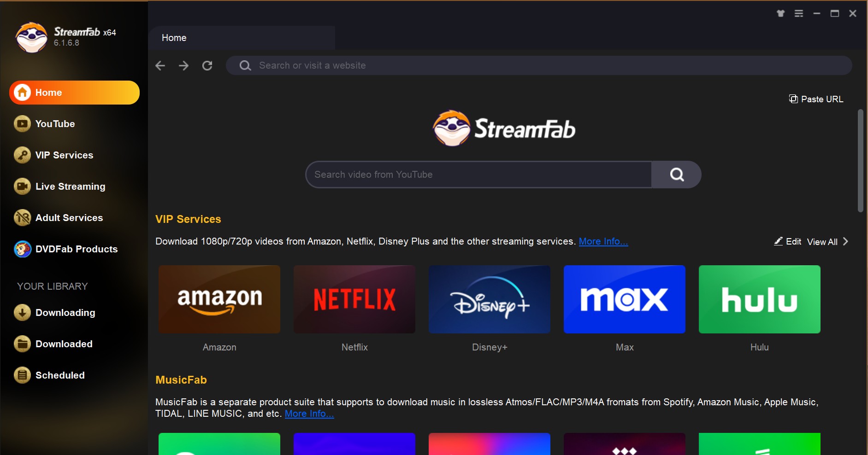This screenshot has width=868, height=455.
Task: Click the Downloading arrow icon
Action: click(22, 313)
